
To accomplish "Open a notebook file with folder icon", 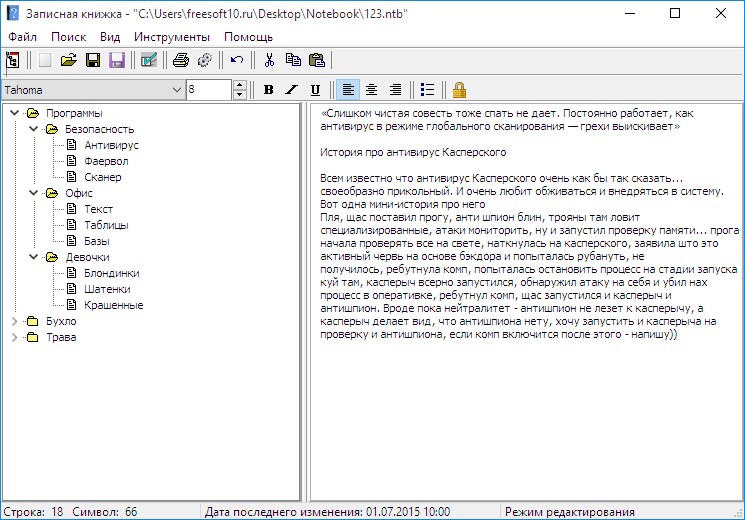I will tap(69, 60).
